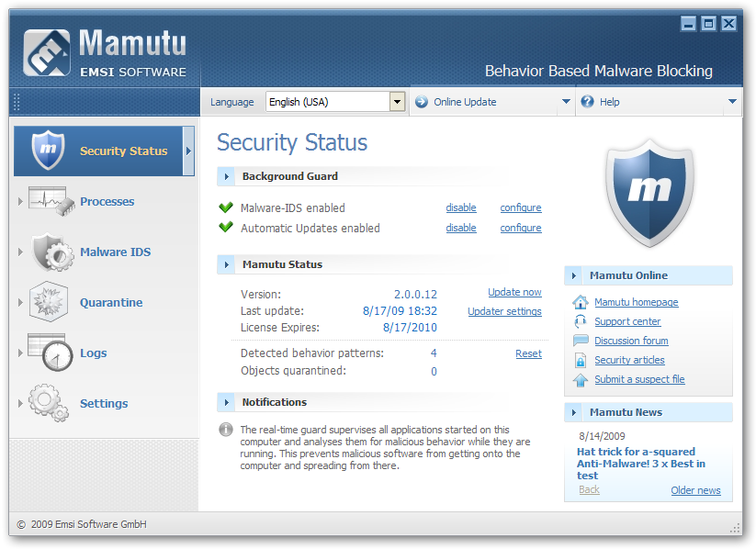The width and height of the screenshot is (756, 549).
Task: Click the Update now link
Action: (x=514, y=292)
